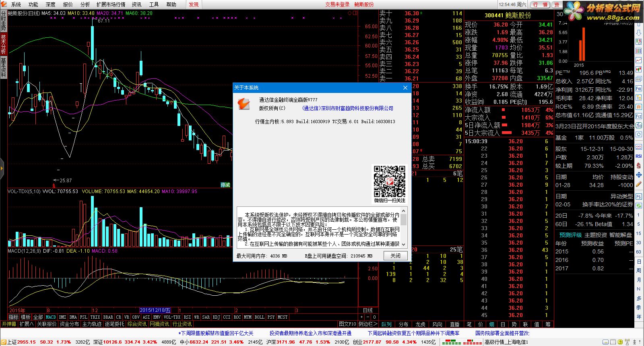Click the orange 自 watchlist icon
The image size is (644, 346).
(639, 107)
